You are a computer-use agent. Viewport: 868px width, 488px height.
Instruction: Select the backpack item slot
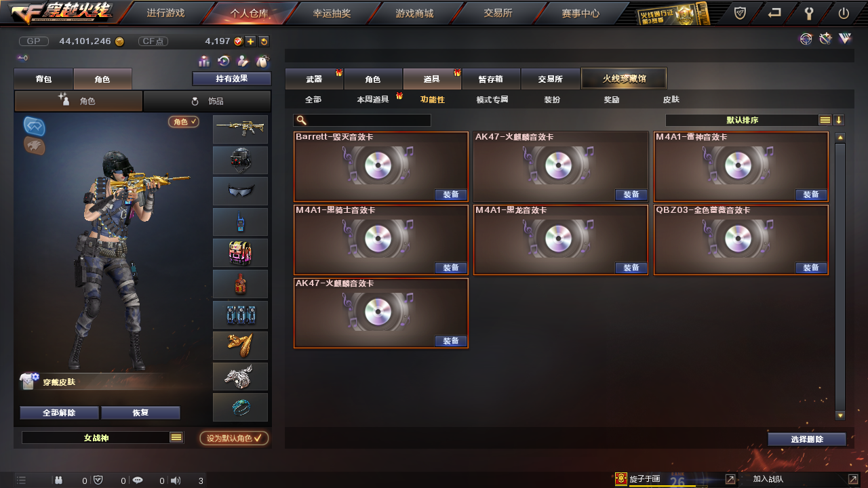241,253
